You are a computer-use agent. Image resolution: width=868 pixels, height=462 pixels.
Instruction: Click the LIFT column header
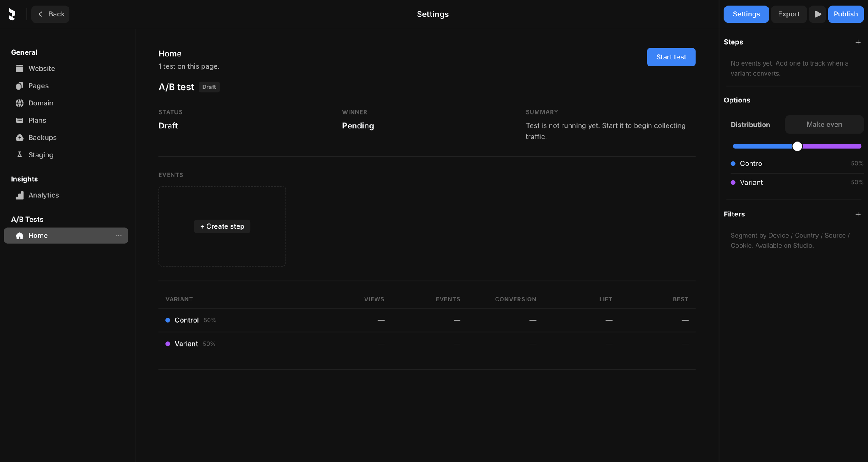(x=605, y=299)
